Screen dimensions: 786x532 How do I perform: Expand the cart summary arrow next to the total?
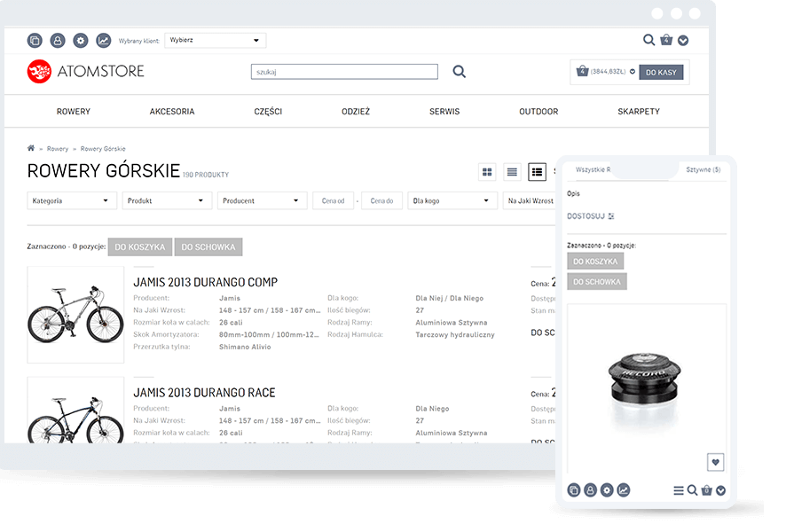[633, 72]
